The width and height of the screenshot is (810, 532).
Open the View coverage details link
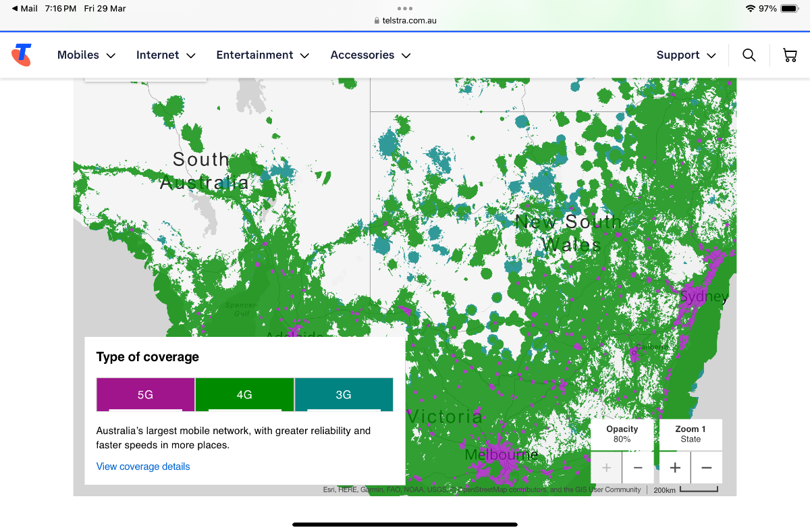[x=143, y=467]
